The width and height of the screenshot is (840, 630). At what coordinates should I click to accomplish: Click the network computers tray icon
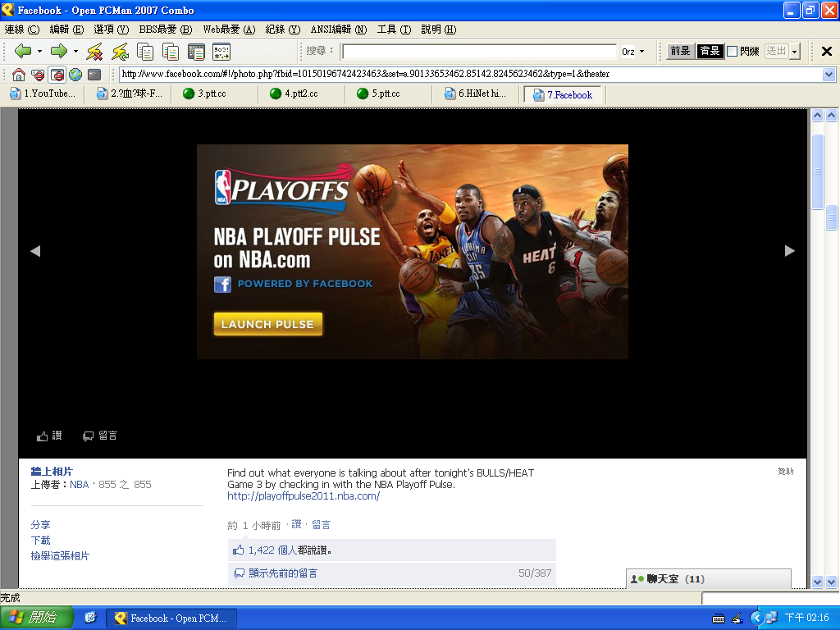(771, 618)
